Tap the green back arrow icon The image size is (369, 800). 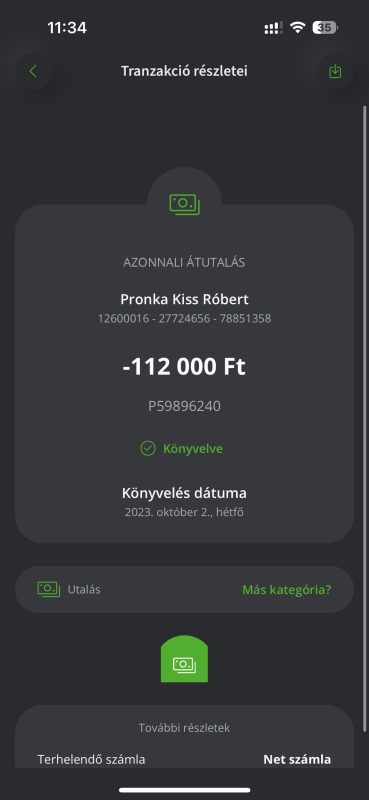tap(34, 71)
